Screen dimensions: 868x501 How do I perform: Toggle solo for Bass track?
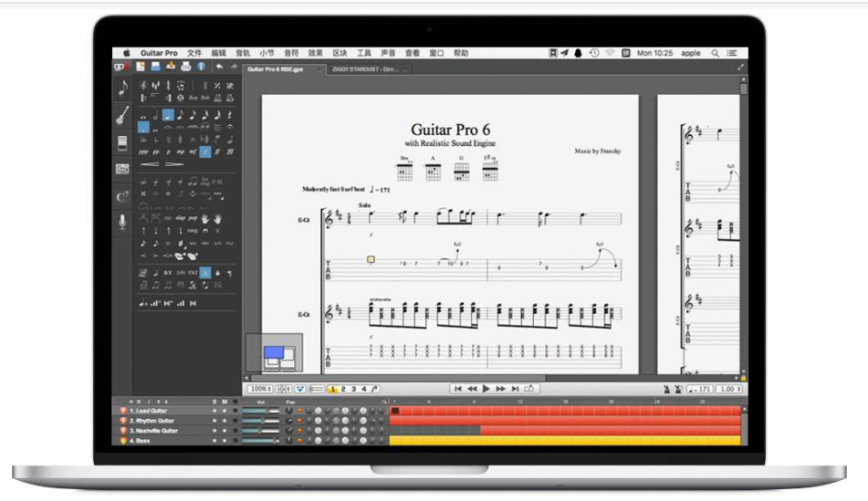pyautogui.click(x=214, y=441)
